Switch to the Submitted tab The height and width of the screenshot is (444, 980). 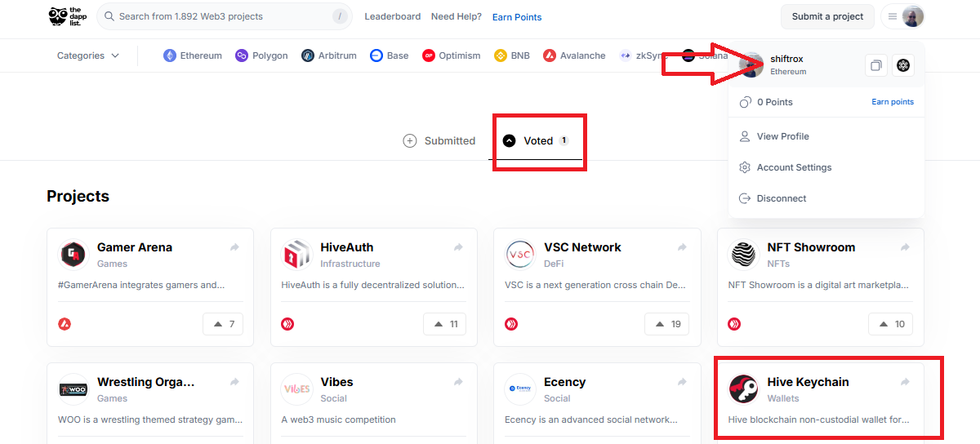pyautogui.click(x=439, y=141)
